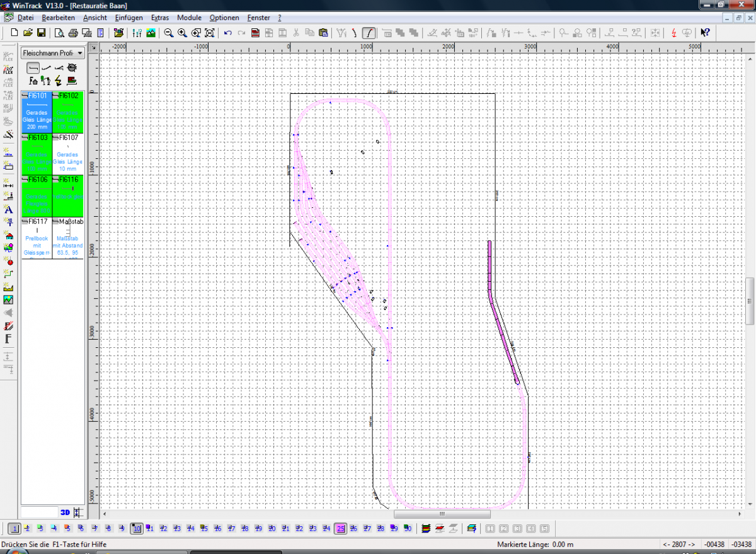Zoom to fit the whole plan
Image resolution: width=756 pixels, height=554 pixels.
(x=210, y=33)
